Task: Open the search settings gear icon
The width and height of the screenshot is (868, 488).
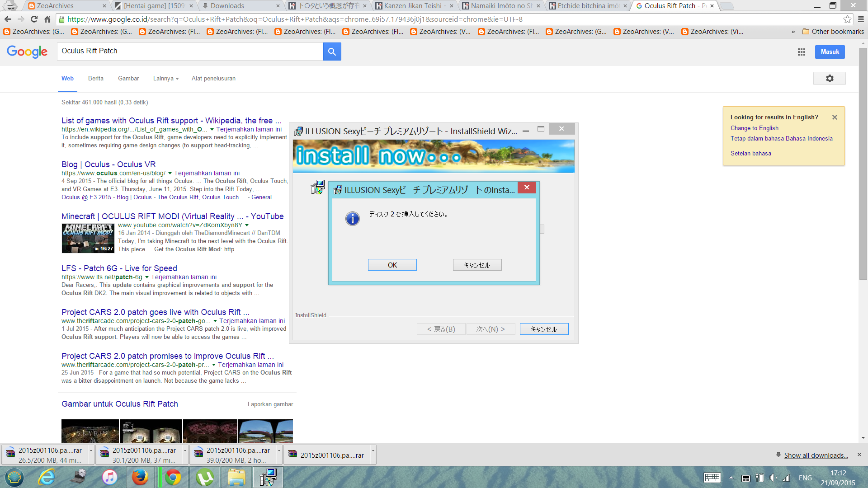Action: coord(829,78)
